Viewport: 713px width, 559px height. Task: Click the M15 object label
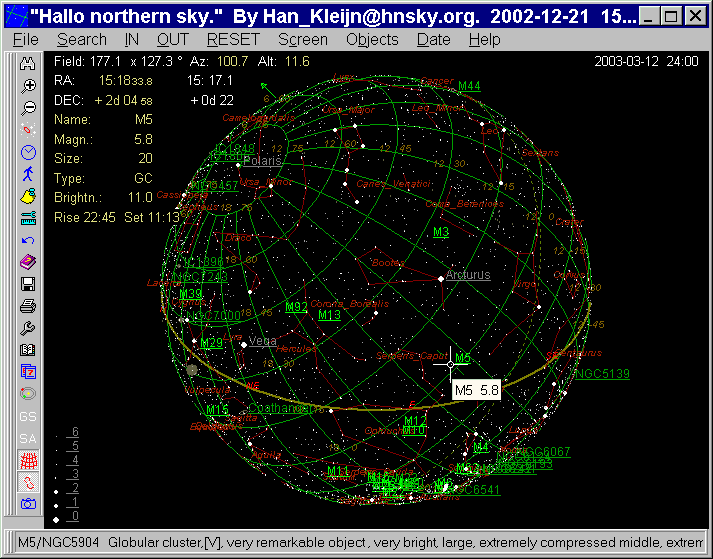tap(217, 410)
